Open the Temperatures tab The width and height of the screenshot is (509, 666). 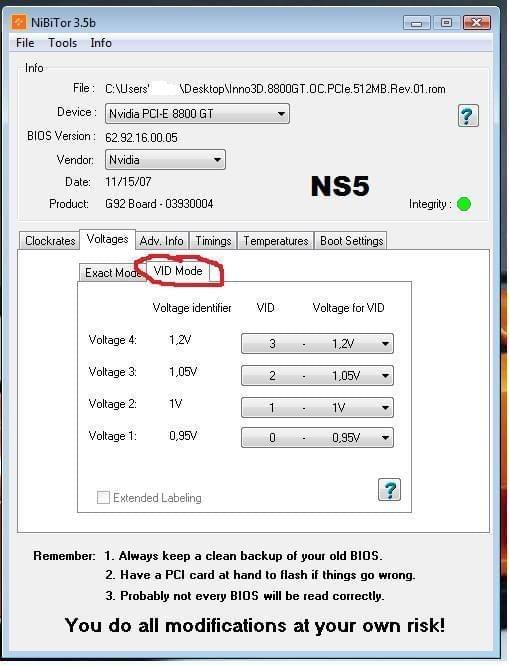pos(276,241)
